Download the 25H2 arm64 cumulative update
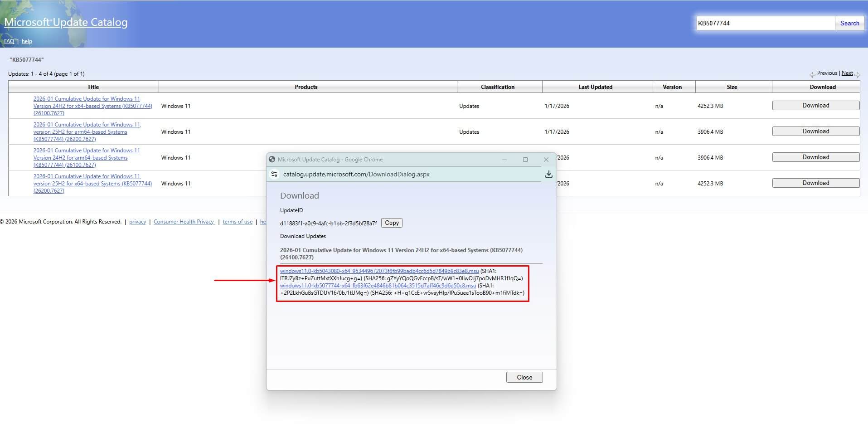 [816, 131]
